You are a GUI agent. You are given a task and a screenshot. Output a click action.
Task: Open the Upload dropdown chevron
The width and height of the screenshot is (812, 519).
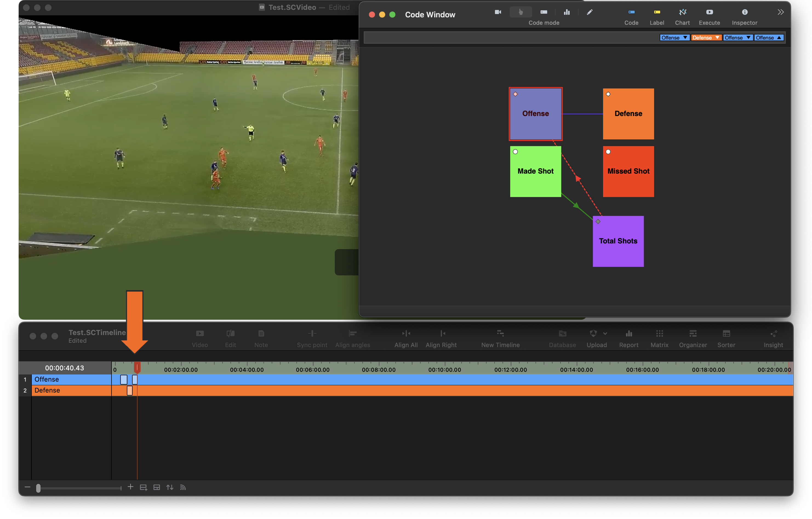pos(605,334)
